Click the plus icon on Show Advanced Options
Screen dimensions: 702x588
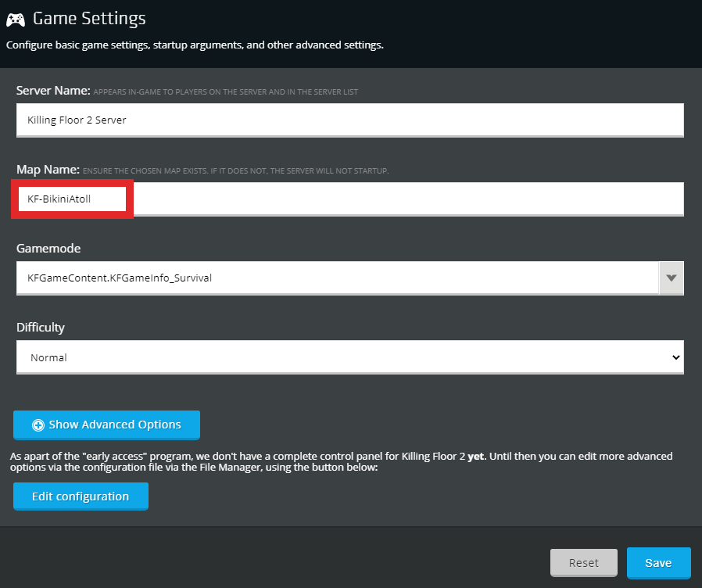[x=38, y=425]
